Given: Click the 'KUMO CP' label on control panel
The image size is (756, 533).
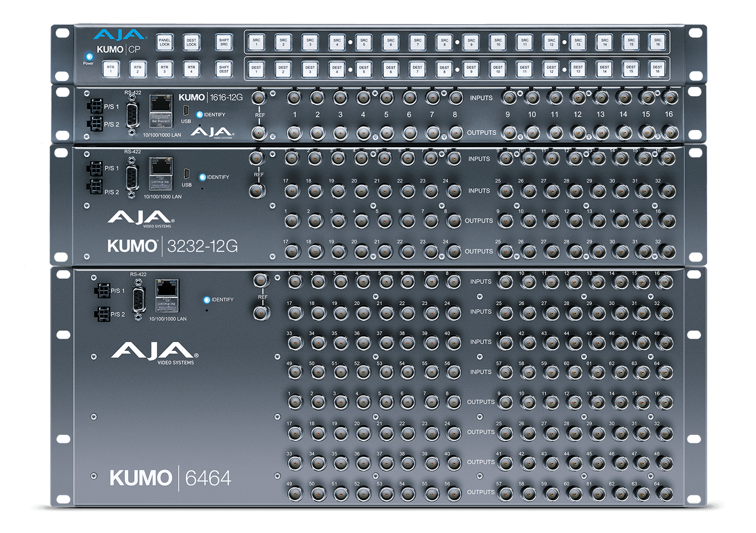Looking at the screenshot, I should point(119,49).
